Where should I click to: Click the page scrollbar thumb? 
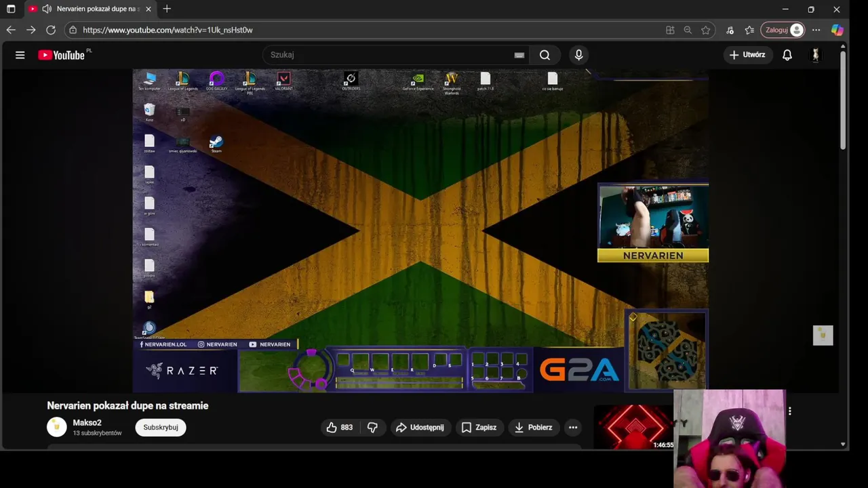pos(843,100)
